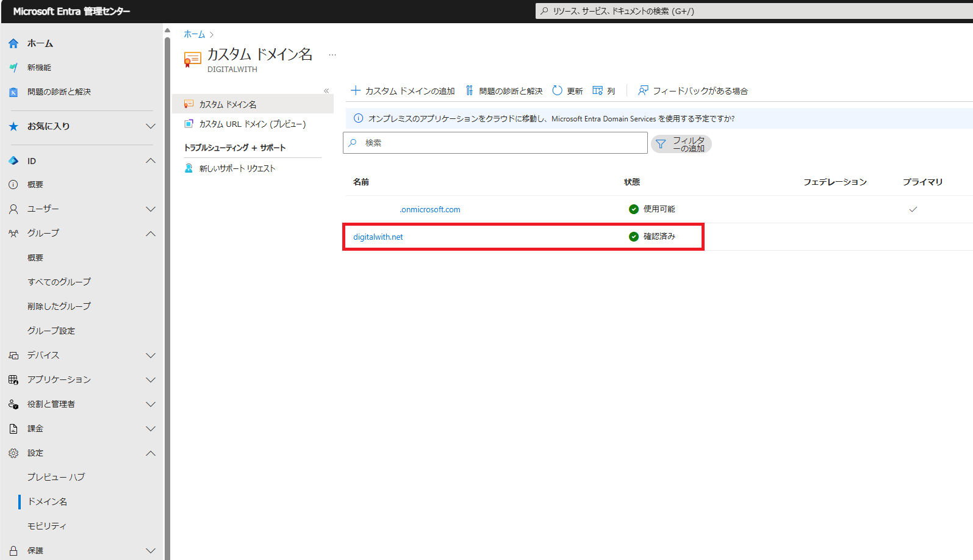Click the プライマリ column header
Screen dimensions: 973x560
coord(923,182)
